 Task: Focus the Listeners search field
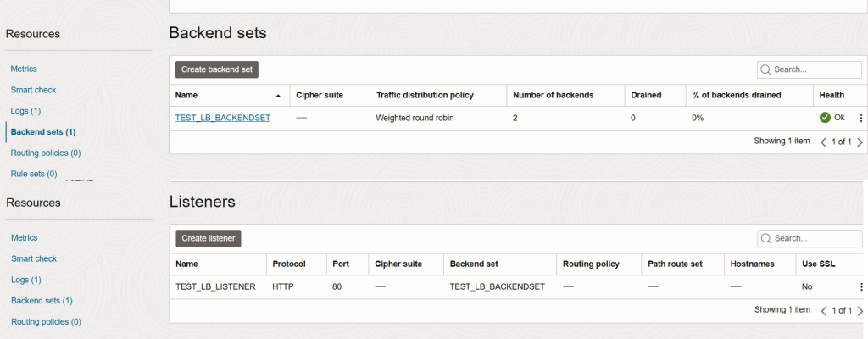click(814, 238)
